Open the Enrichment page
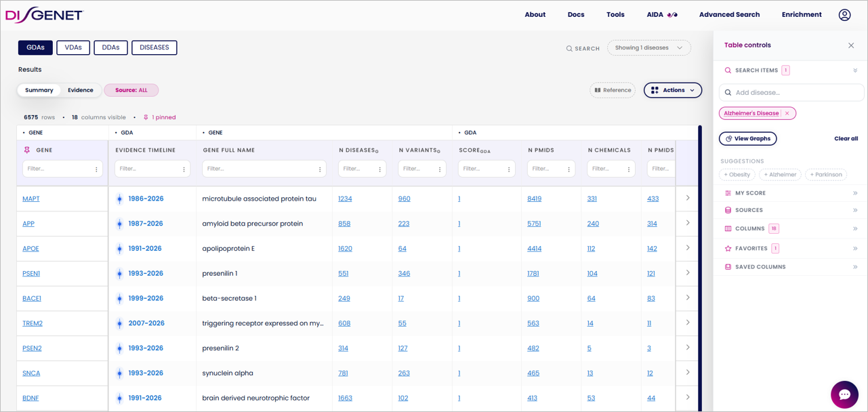The image size is (868, 412). click(802, 15)
